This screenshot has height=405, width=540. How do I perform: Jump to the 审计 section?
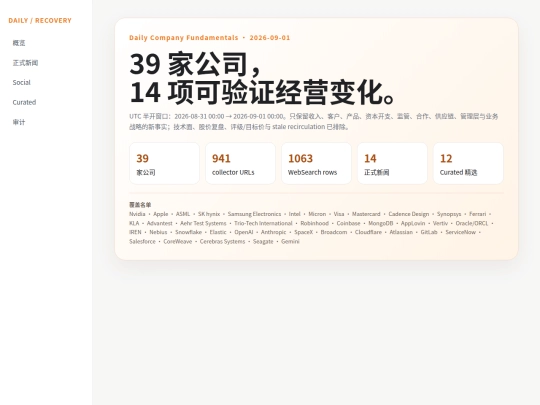pyautogui.click(x=19, y=122)
